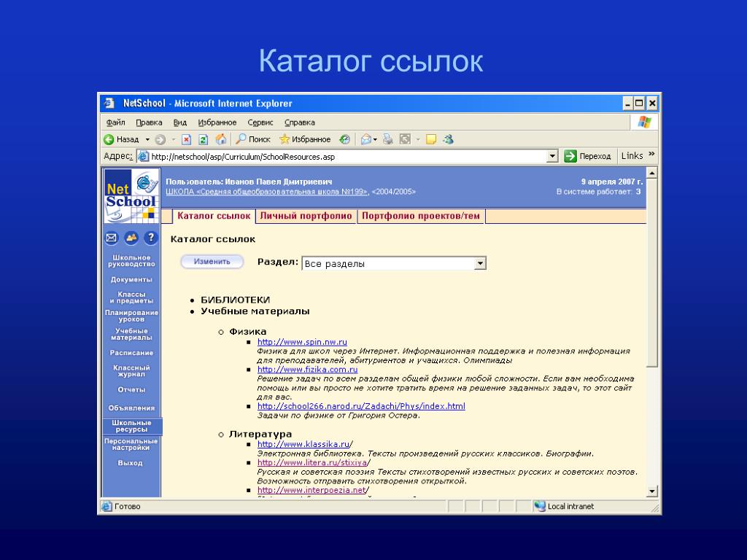Open the Правка menu
The width and height of the screenshot is (747, 560).
[149, 122]
